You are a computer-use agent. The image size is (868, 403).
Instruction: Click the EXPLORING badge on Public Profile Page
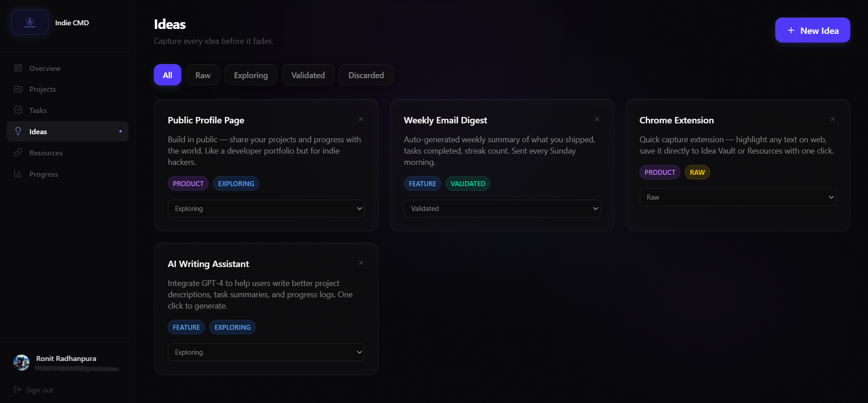point(236,183)
